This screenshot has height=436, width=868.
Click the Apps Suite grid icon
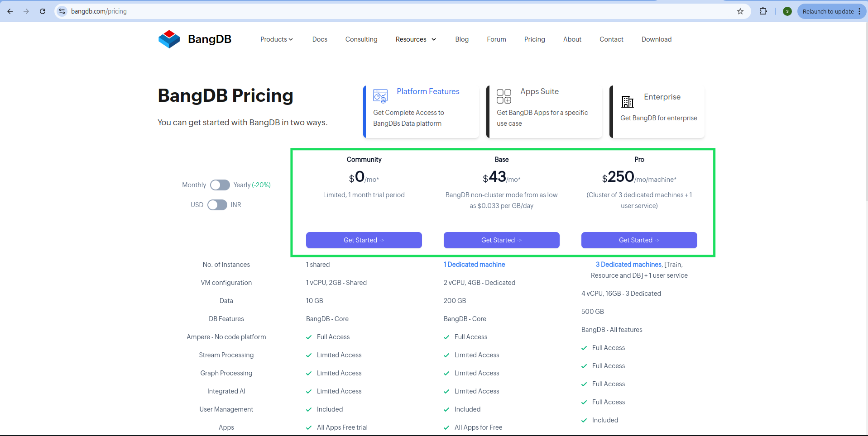pyautogui.click(x=504, y=96)
